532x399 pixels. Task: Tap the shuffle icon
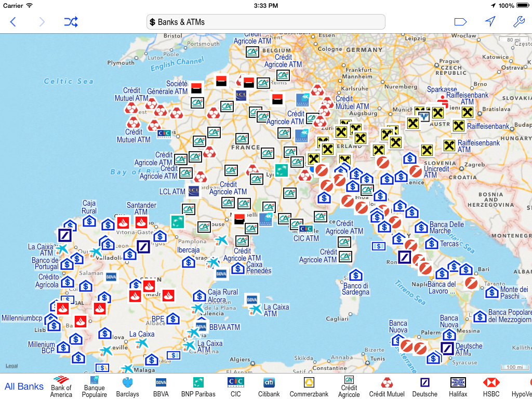(x=71, y=22)
